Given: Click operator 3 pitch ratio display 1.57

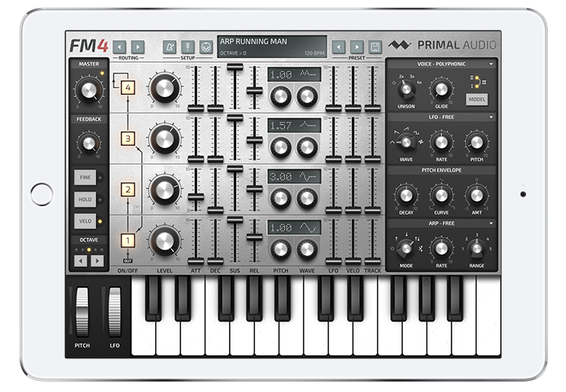Looking at the screenshot, I should 294,125.
